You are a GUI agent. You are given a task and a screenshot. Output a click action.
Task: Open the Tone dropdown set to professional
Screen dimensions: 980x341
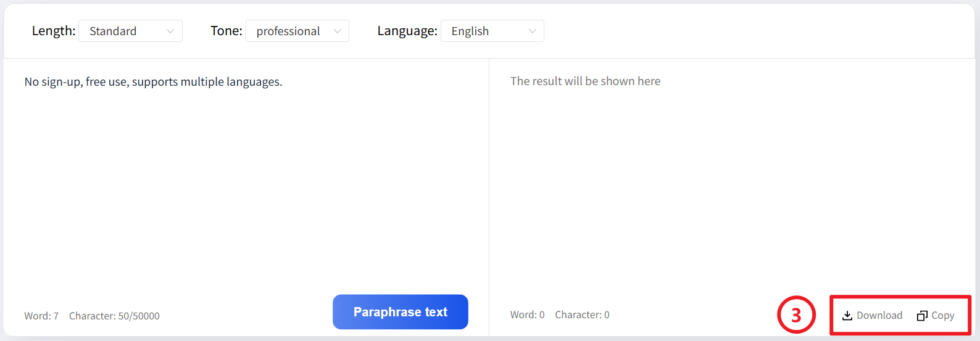click(297, 31)
